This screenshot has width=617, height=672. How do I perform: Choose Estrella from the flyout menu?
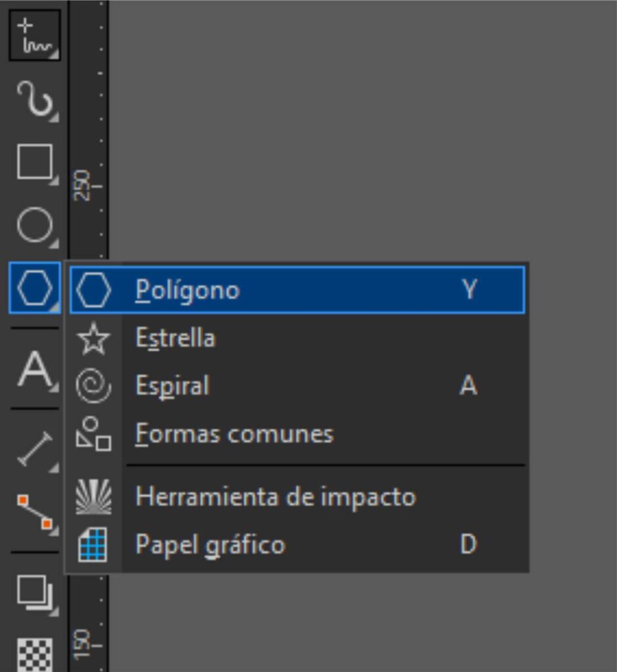175,338
